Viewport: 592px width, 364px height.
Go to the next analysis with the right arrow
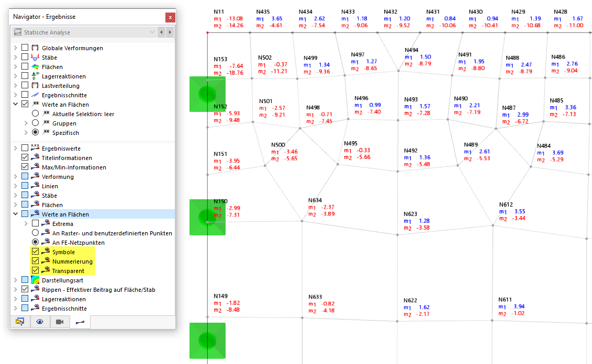coord(170,32)
